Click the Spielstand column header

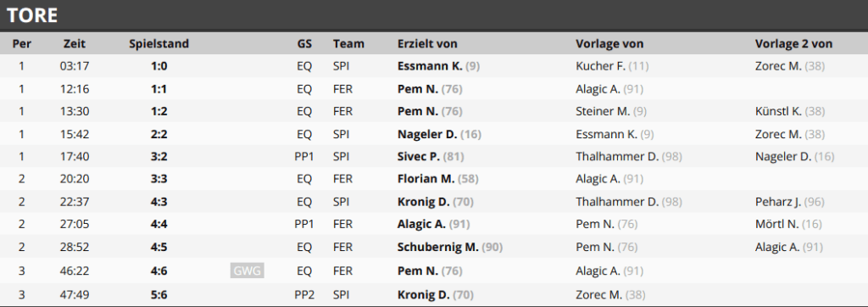point(159,44)
